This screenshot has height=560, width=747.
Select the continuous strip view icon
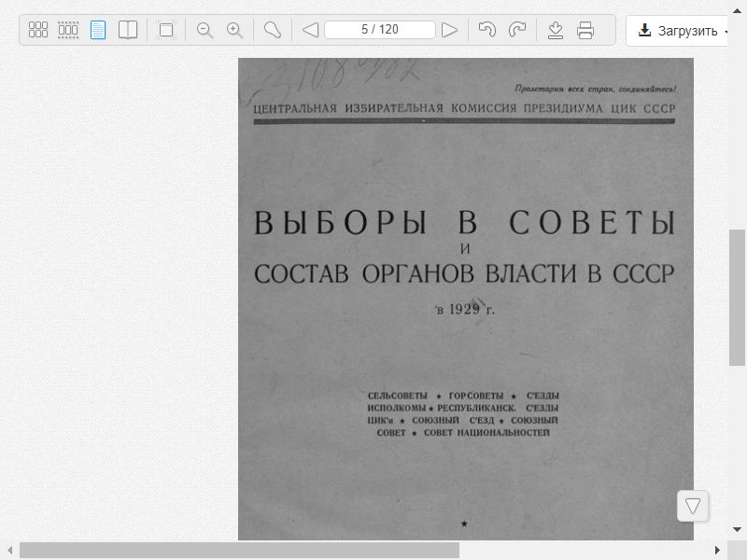(68, 30)
